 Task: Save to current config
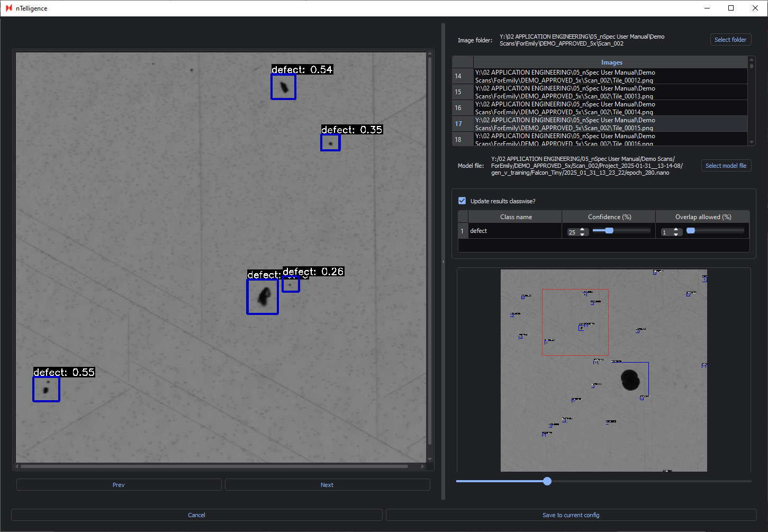click(x=571, y=515)
